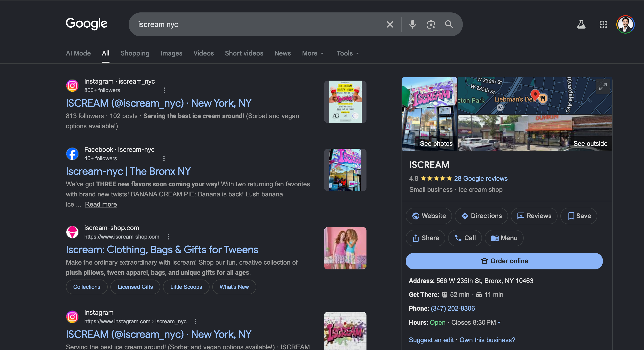Open options menu for Facebook Iscream-nyc result
This screenshot has width=644, height=350.
164,158
